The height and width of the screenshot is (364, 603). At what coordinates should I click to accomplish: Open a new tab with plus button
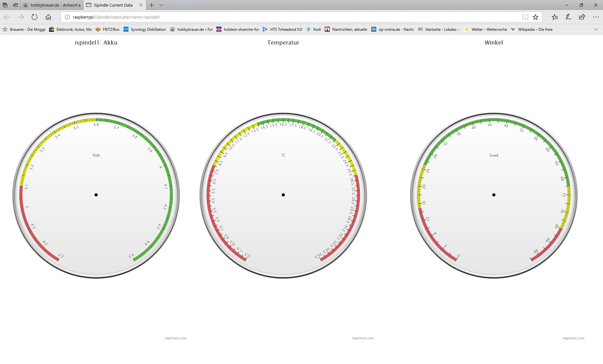pos(151,5)
